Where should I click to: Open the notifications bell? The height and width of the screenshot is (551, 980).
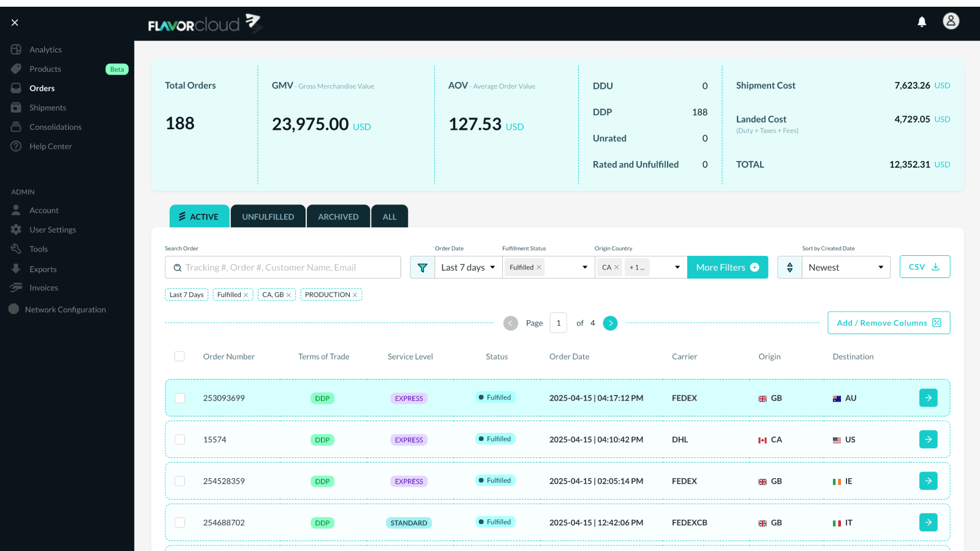click(x=922, y=21)
